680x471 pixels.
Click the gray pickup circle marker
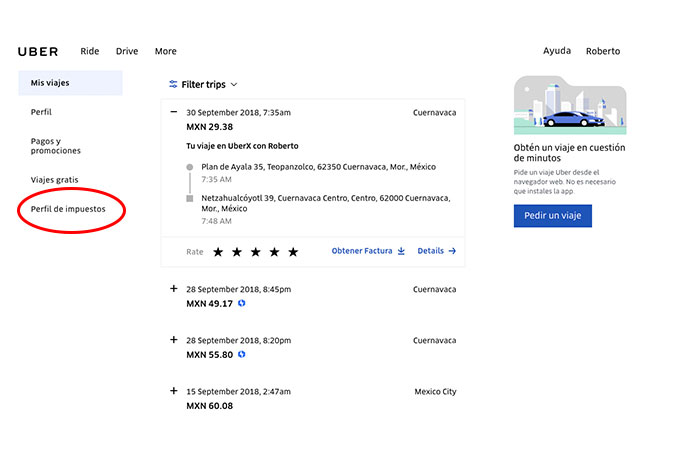point(190,167)
